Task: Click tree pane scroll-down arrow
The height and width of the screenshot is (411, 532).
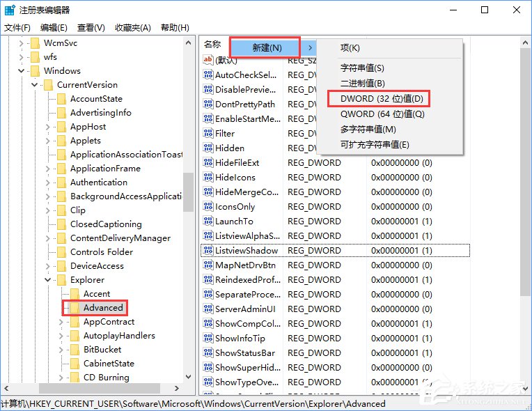Action: (x=188, y=377)
